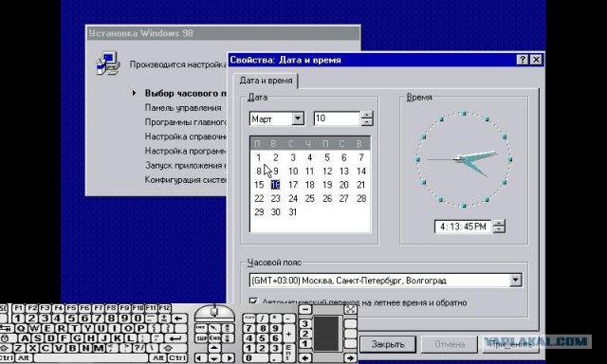The width and height of the screenshot is (607, 364).
Task: Click the down arrow of the date number spinner
Action: tap(367, 122)
